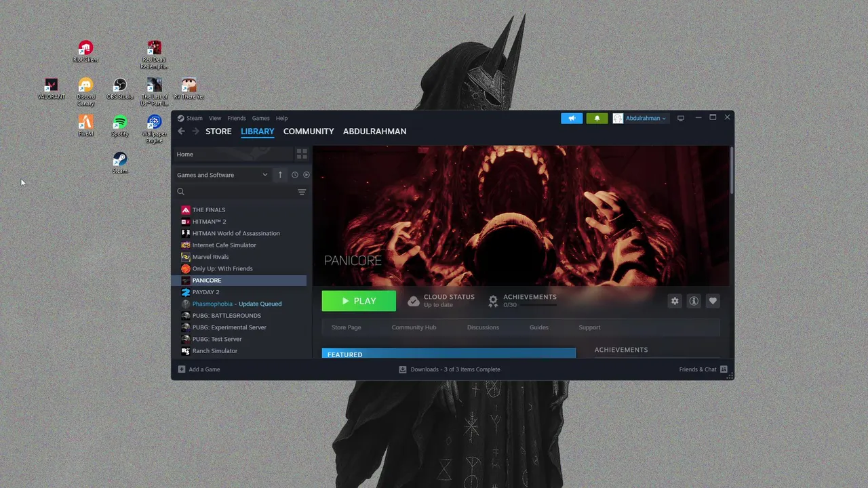Select Steam desktop shortcut
This screenshot has width=868, height=488.
[x=120, y=163]
